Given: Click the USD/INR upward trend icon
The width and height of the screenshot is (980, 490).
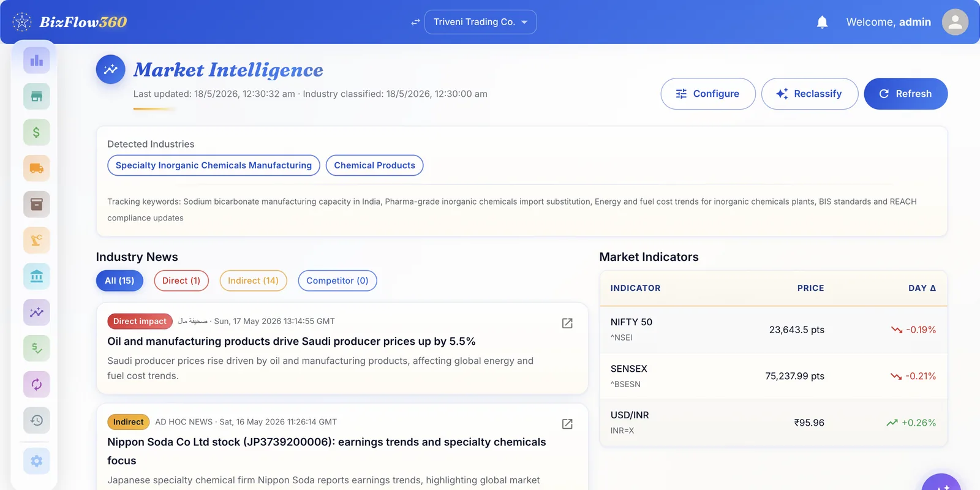Looking at the screenshot, I should (892, 423).
